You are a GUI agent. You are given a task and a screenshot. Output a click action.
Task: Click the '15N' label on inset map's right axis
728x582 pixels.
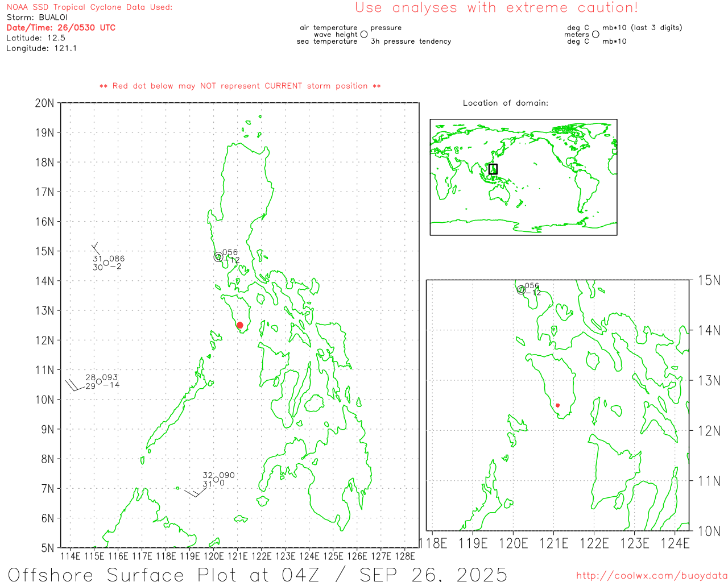[709, 281]
